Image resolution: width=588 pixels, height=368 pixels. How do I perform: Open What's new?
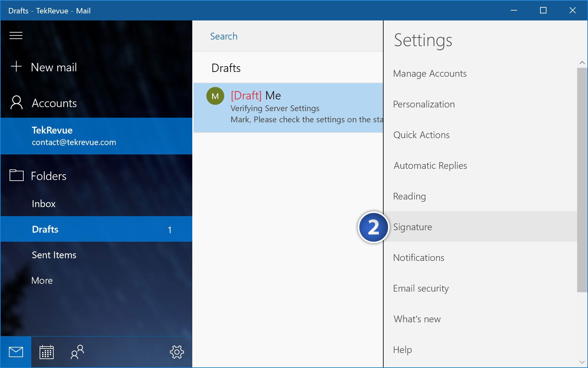coord(480,319)
